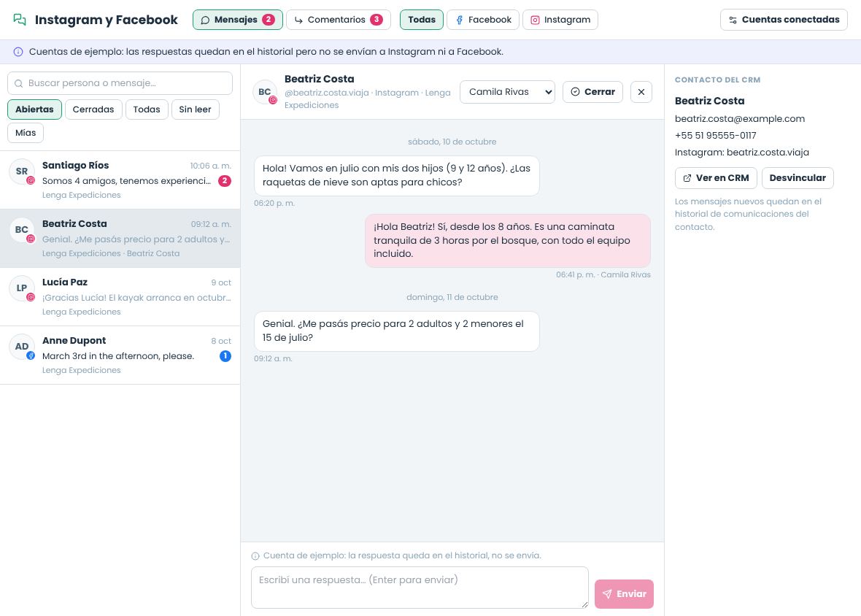Select the Todas channel filter at top
This screenshot has width=861, height=616.
(x=422, y=20)
